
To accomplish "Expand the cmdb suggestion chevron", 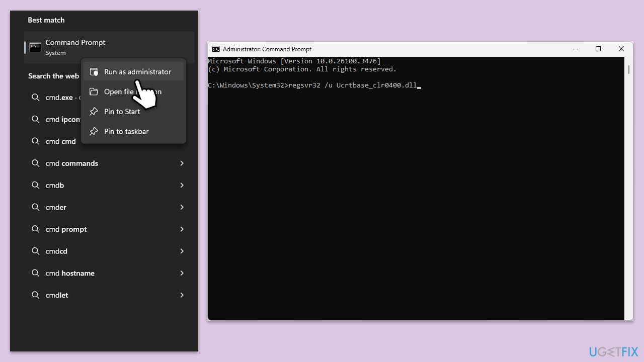I will (182, 186).
